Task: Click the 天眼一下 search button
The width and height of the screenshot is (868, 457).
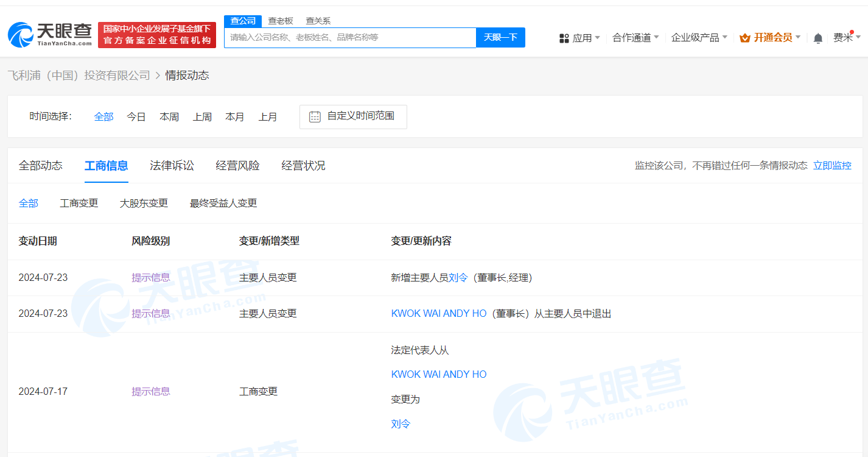Action: point(500,37)
